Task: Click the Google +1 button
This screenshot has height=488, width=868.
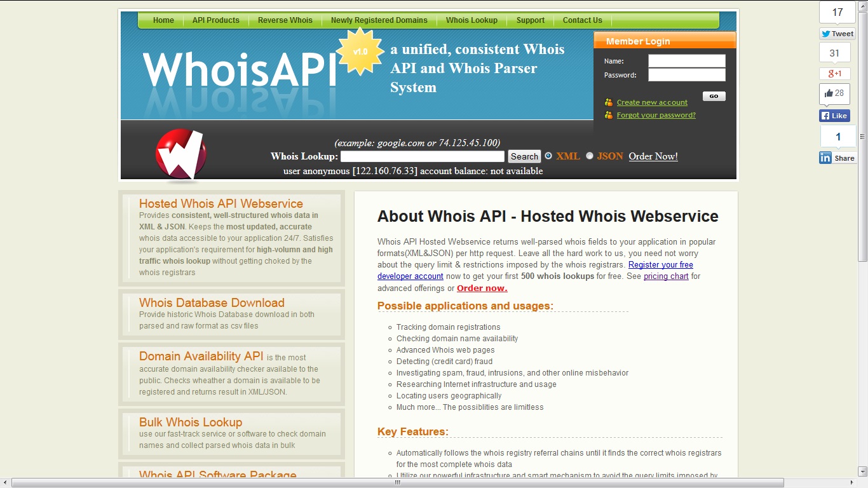Action: (x=834, y=73)
